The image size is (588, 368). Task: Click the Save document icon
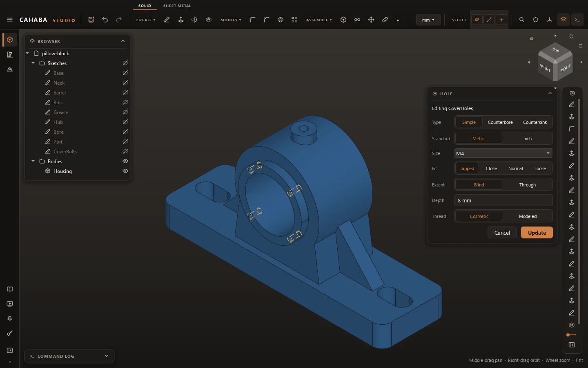[91, 20]
